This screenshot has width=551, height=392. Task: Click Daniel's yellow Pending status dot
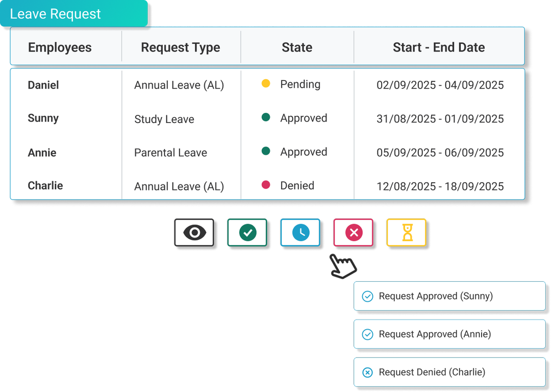point(266,84)
